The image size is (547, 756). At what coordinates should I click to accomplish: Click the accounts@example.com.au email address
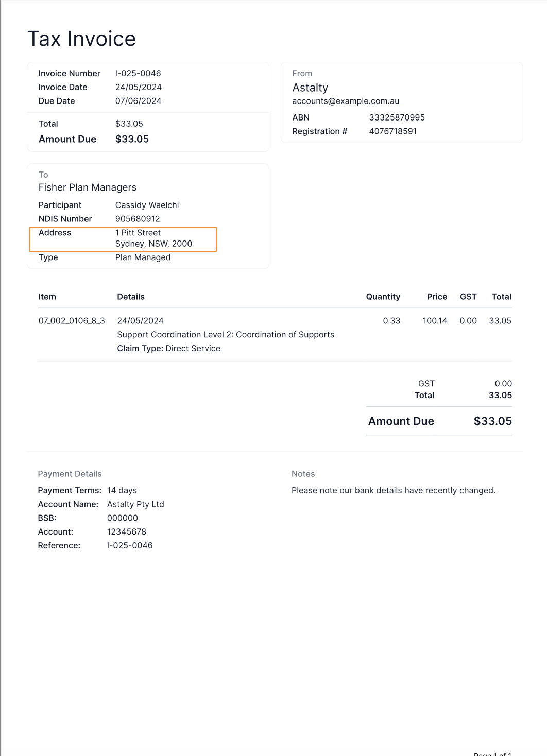[346, 101]
